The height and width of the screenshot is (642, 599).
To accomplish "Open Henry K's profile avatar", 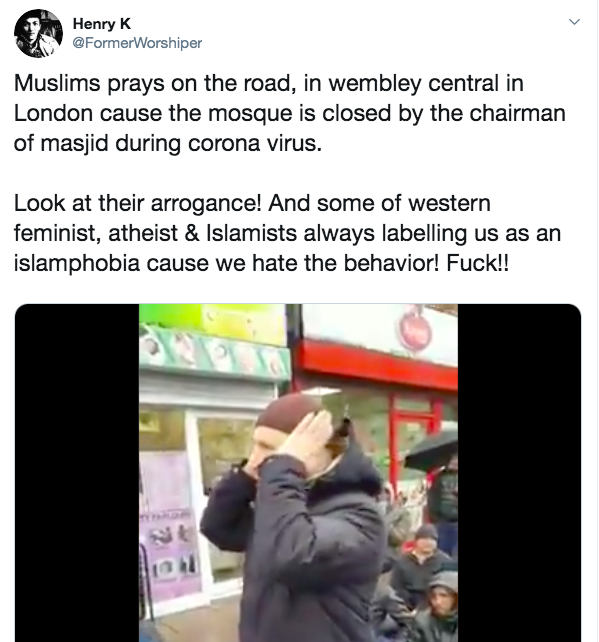I will (38, 33).
